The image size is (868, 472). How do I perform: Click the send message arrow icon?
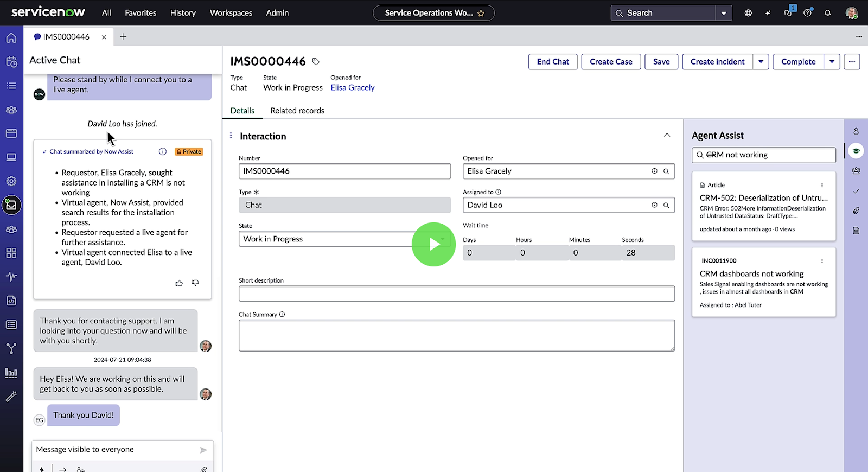(203, 450)
